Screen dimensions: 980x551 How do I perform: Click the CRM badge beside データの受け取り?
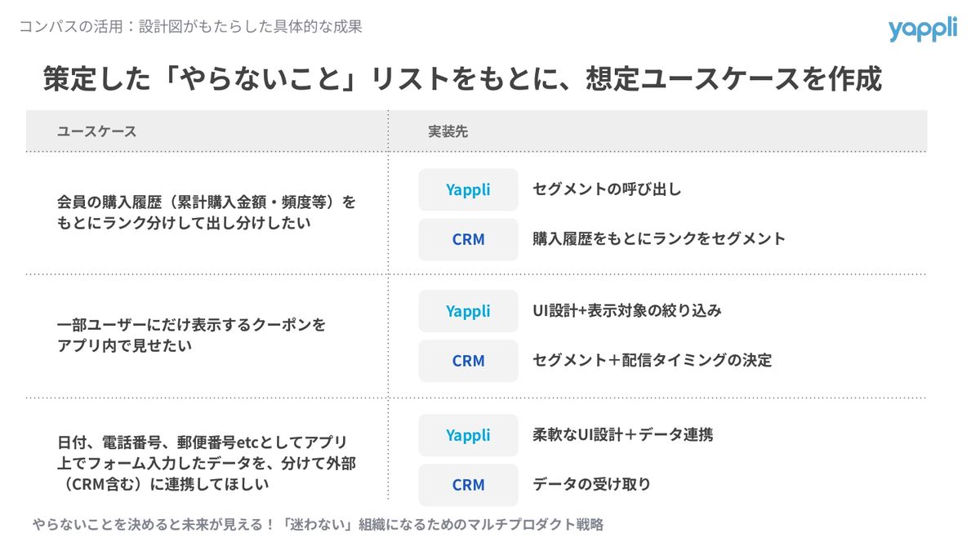[x=468, y=485]
